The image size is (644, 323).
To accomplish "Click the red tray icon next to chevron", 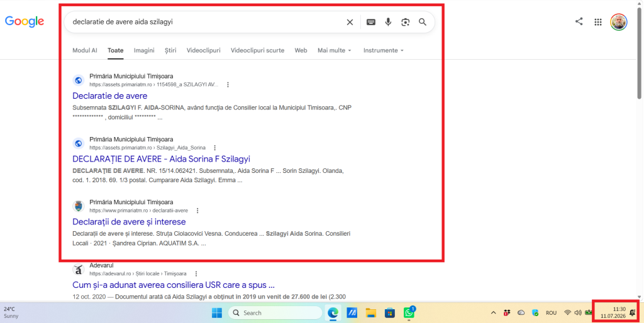I will pyautogui.click(x=507, y=313).
